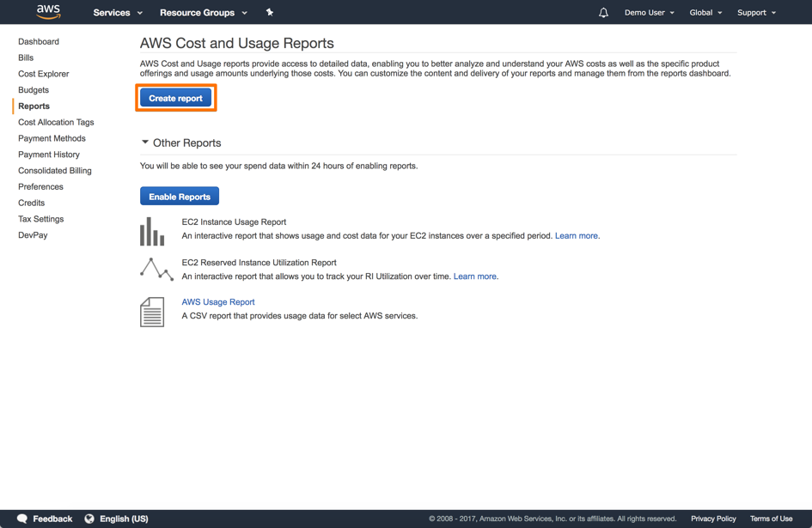The height and width of the screenshot is (528, 812).
Task: Open the Services dropdown menu
Action: pyautogui.click(x=118, y=13)
